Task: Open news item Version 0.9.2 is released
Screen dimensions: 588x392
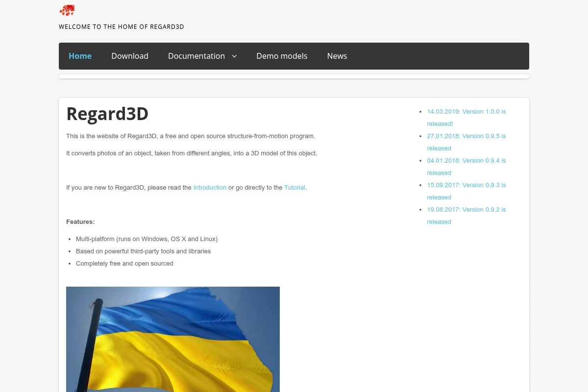Action: [x=466, y=216]
